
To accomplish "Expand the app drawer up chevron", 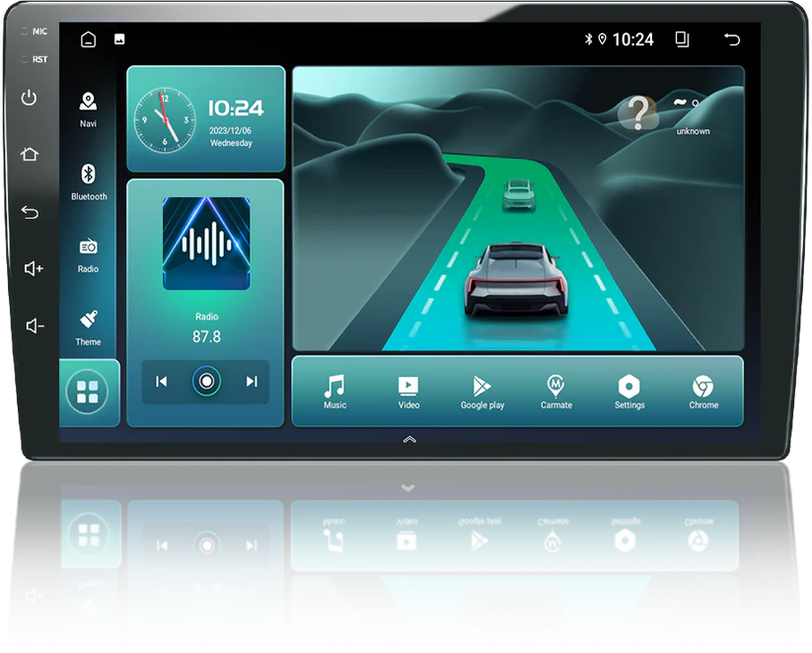I will [409, 439].
